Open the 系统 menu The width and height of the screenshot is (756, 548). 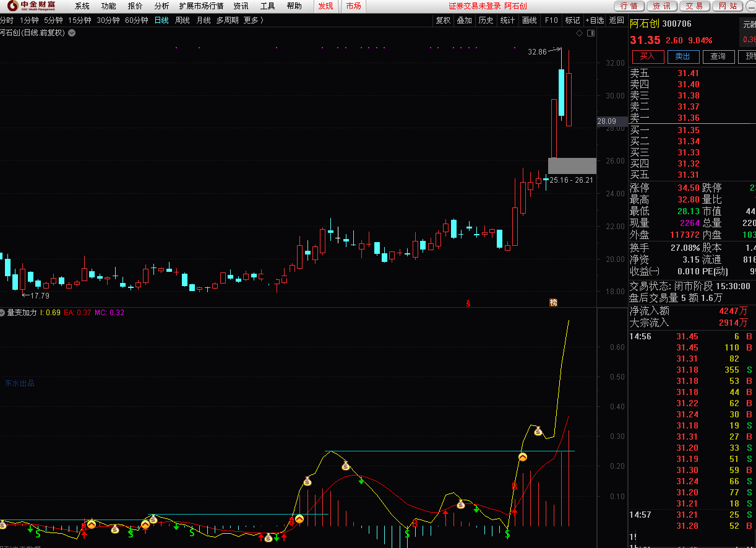pyautogui.click(x=82, y=6)
